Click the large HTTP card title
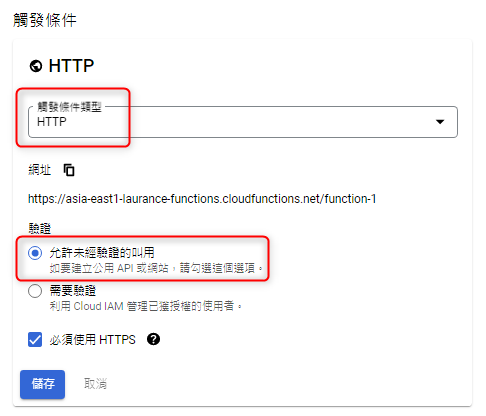The image size is (486, 416). (71, 66)
